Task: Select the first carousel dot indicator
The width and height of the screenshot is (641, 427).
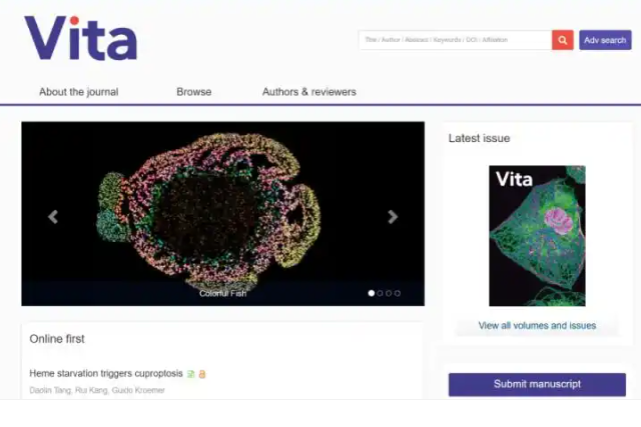Action: pos(371,293)
